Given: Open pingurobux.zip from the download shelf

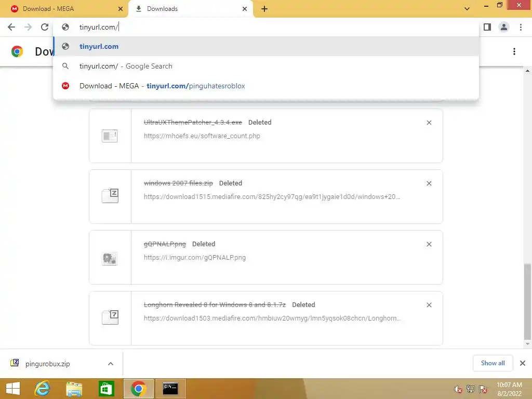Looking at the screenshot, I should 47,364.
